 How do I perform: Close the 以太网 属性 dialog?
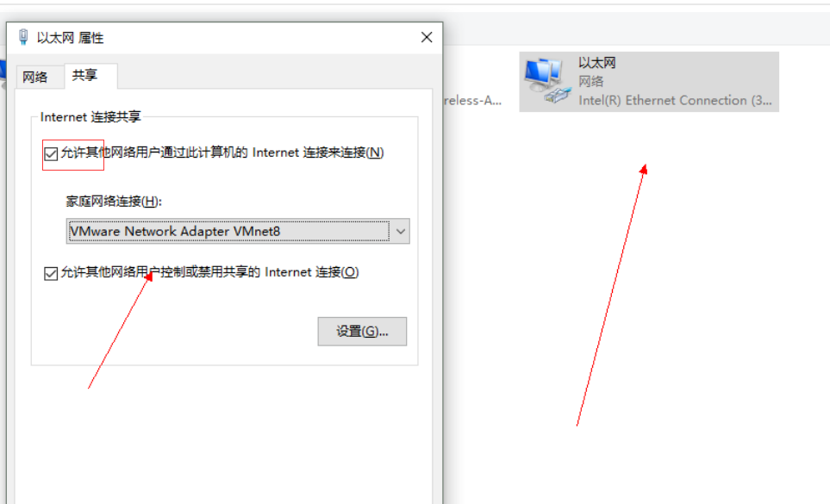[x=427, y=38]
